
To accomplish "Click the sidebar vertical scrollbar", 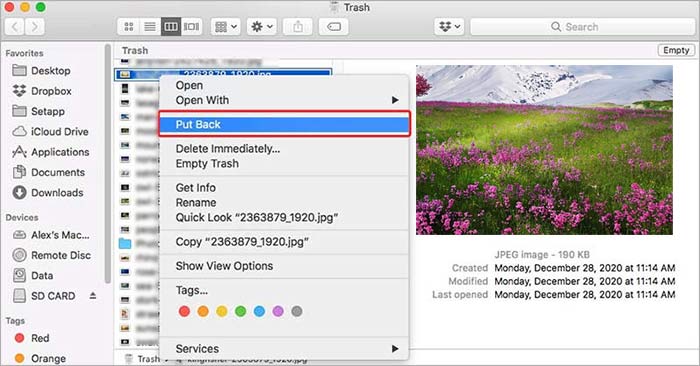I will [x=108, y=163].
